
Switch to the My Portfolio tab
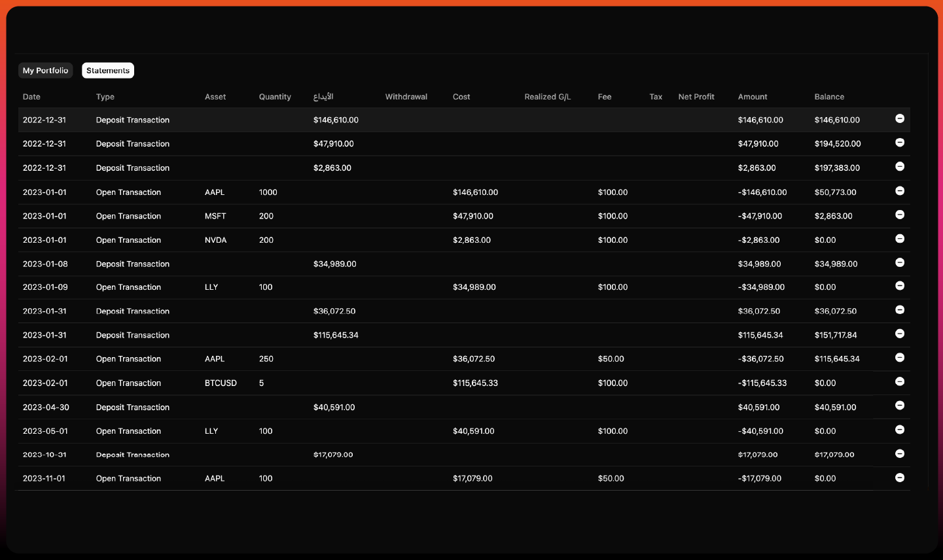coord(45,71)
